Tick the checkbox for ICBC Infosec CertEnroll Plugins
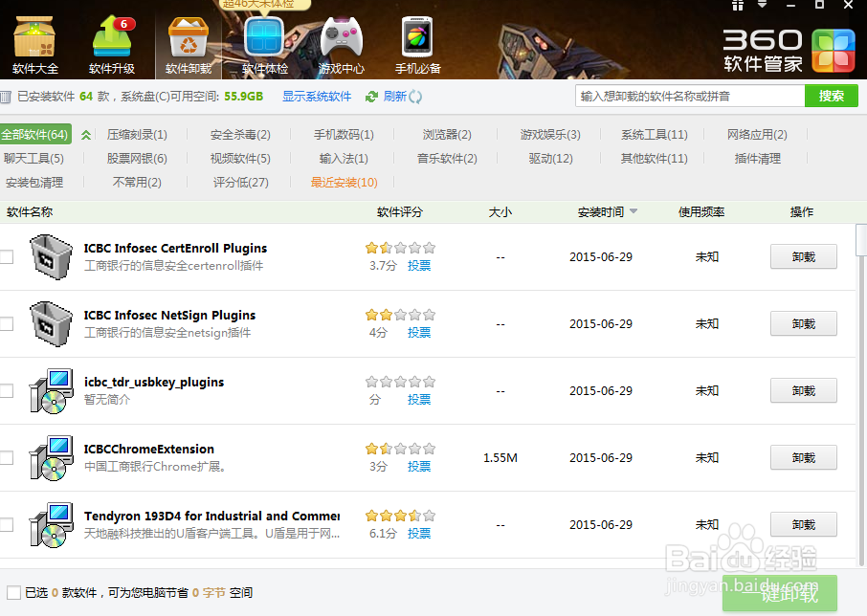The height and width of the screenshot is (616, 867). tap(6, 257)
